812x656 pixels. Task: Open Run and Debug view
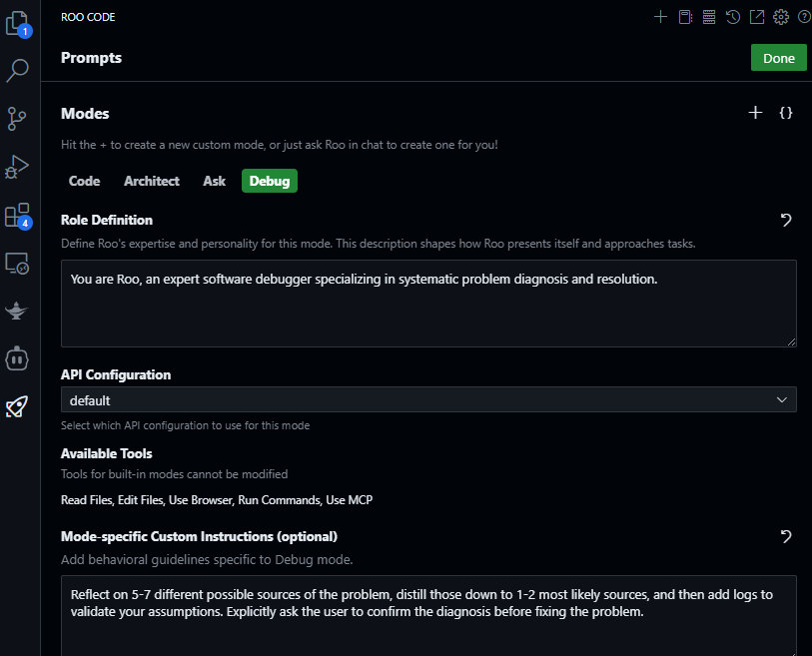tap(17, 166)
